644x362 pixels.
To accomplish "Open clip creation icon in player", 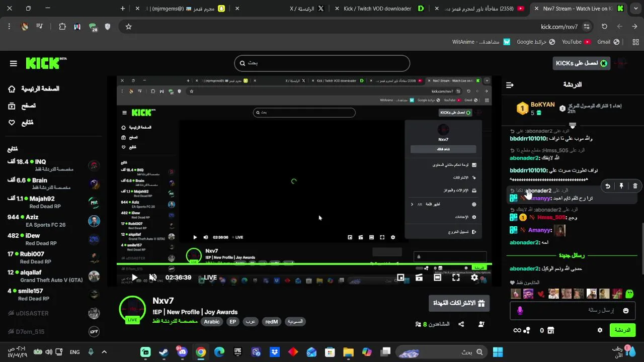I will (419, 278).
